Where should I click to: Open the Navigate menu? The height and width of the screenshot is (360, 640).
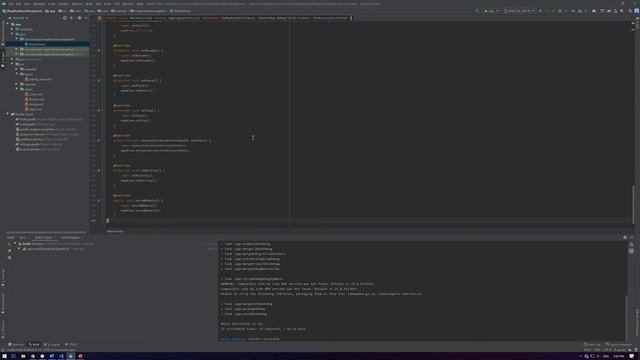point(39,4)
